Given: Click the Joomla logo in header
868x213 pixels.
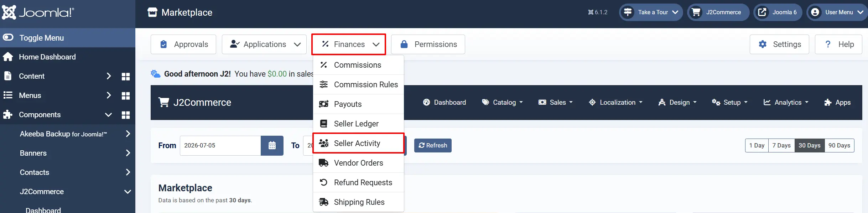Looking at the screenshot, I should 38,12.
